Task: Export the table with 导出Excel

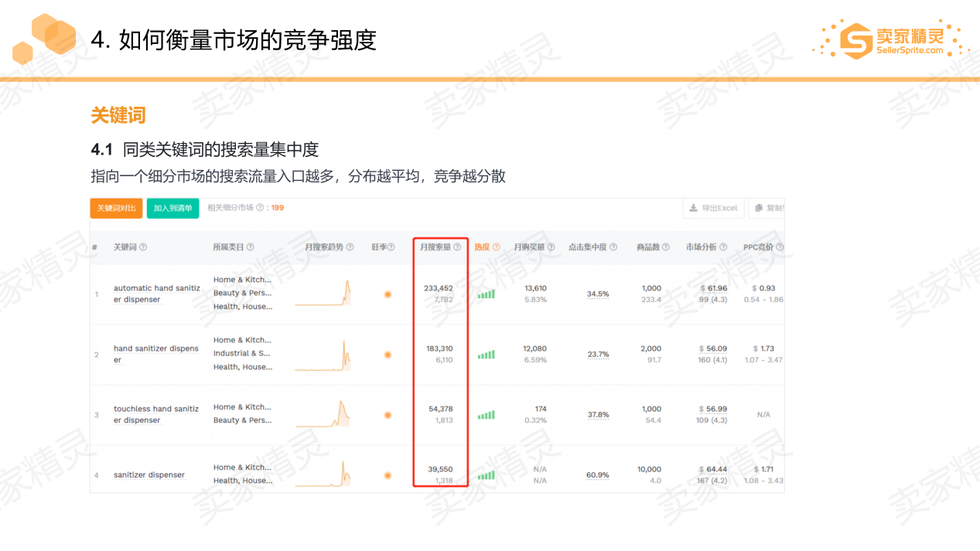Action: coord(712,208)
